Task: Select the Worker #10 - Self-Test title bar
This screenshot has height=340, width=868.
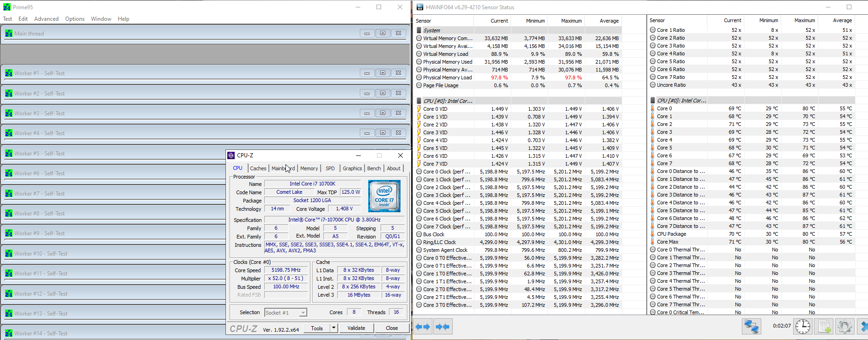Action: pyautogui.click(x=114, y=253)
